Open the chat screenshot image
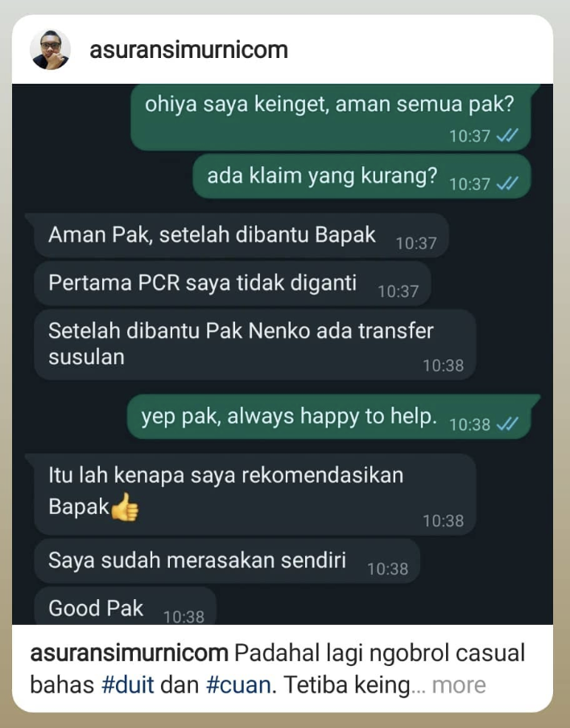The height and width of the screenshot is (728, 570). coord(283,354)
